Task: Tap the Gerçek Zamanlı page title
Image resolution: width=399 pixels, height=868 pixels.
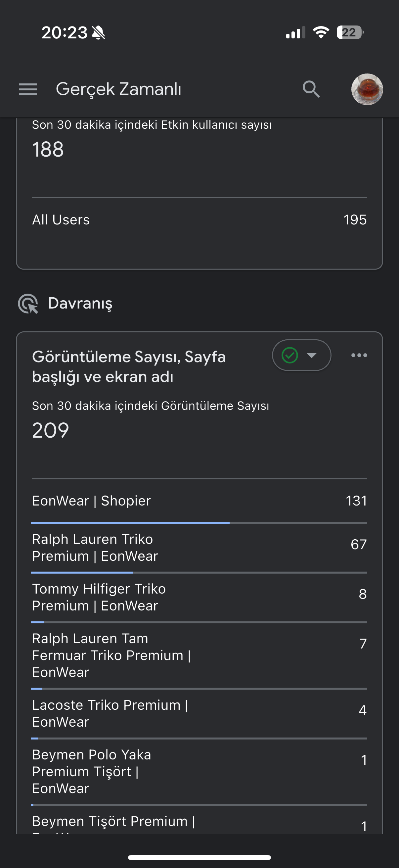Action: [118, 90]
